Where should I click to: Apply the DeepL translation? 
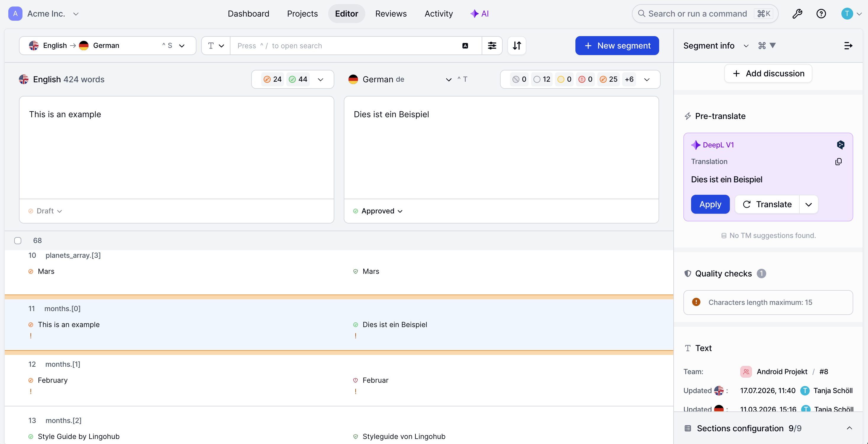pyautogui.click(x=710, y=204)
